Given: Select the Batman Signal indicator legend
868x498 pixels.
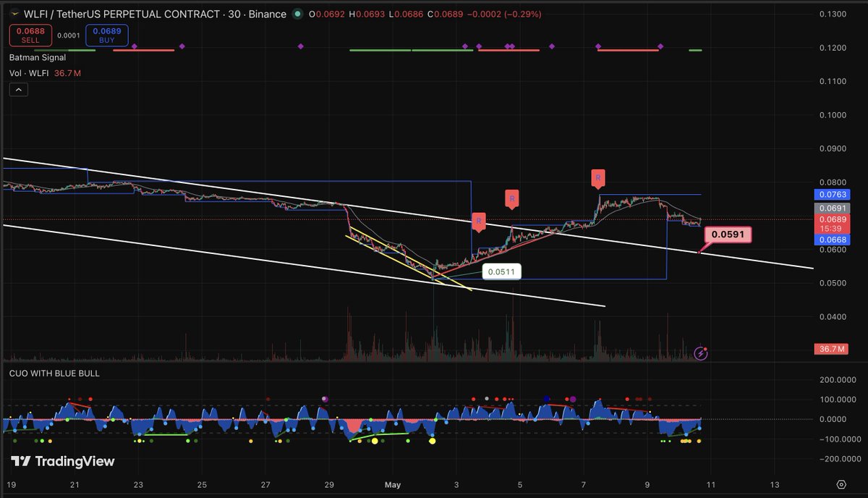Looking at the screenshot, I should coord(38,57).
